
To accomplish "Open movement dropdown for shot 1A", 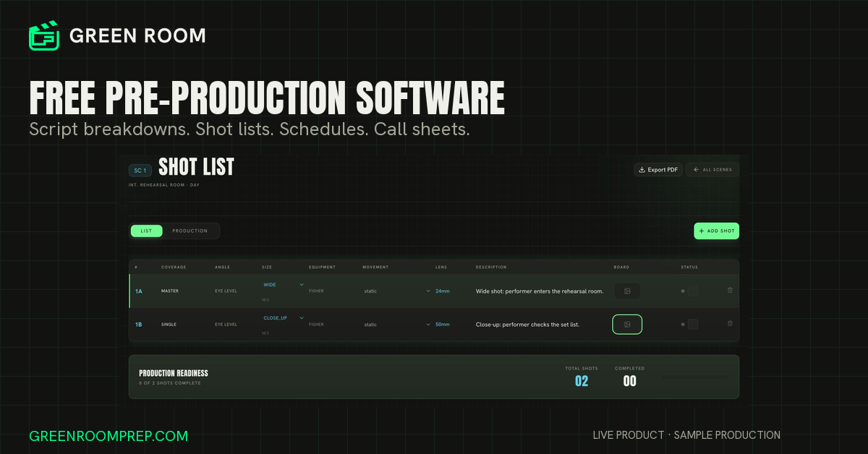I will coord(396,291).
